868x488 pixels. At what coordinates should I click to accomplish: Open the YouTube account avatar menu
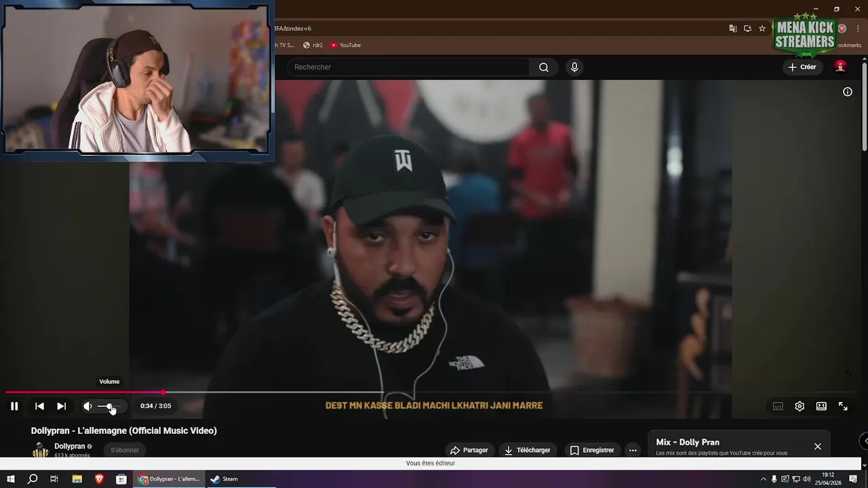click(x=840, y=66)
